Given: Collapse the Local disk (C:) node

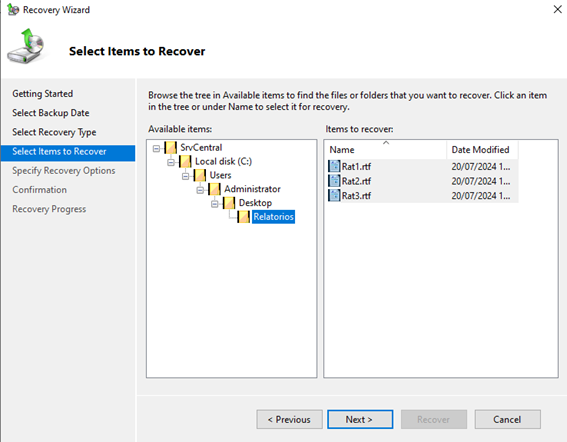Looking at the screenshot, I should click(x=171, y=162).
